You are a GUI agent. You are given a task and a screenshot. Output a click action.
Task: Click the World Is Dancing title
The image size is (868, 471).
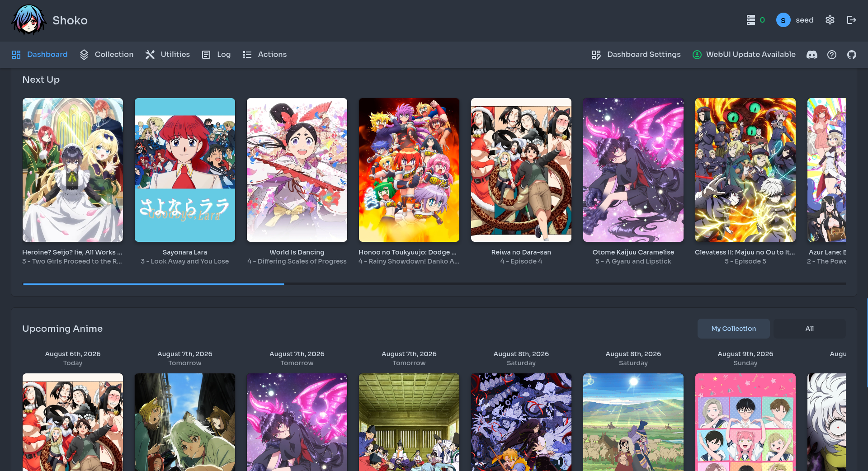[x=297, y=252]
